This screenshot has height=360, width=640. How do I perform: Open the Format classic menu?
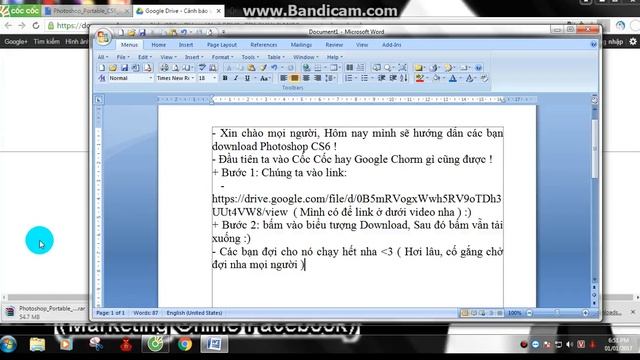click(222, 57)
